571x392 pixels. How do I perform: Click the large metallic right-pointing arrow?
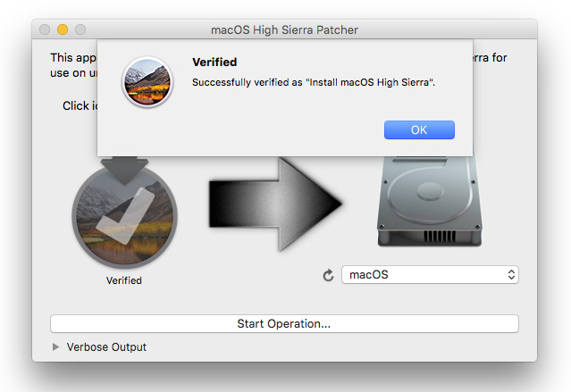point(274,204)
